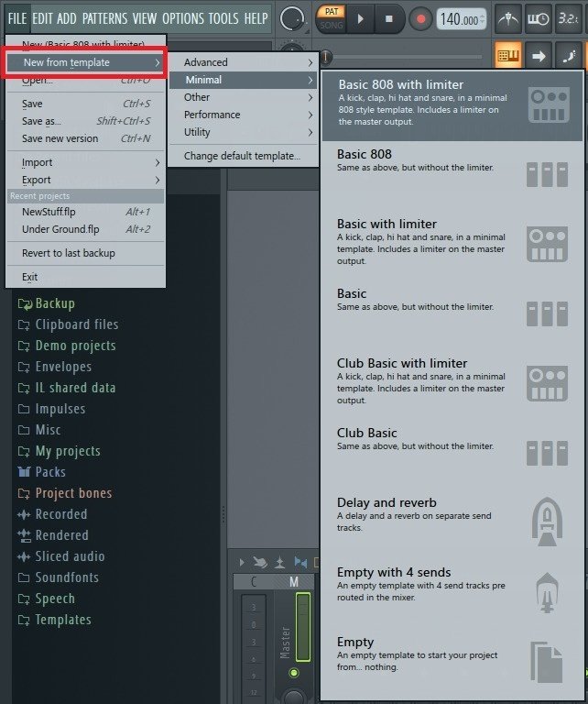
Task: Expand the Performance templates submenu
Action: click(243, 115)
